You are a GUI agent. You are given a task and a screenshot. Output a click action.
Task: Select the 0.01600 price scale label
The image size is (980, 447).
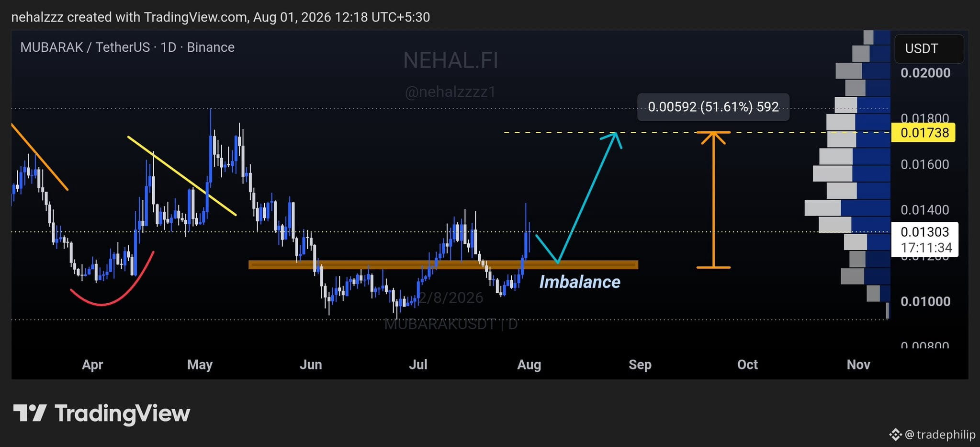click(x=925, y=164)
